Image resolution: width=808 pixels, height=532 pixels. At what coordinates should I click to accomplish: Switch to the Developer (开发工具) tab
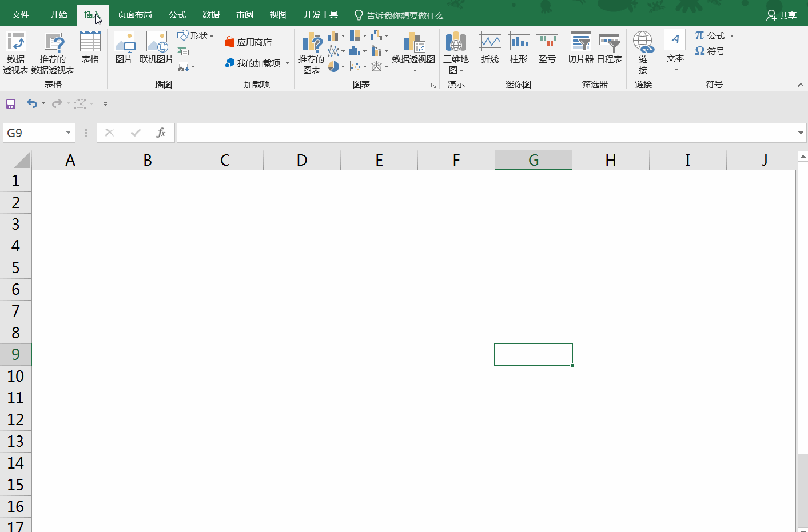pyautogui.click(x=321, y=15)
